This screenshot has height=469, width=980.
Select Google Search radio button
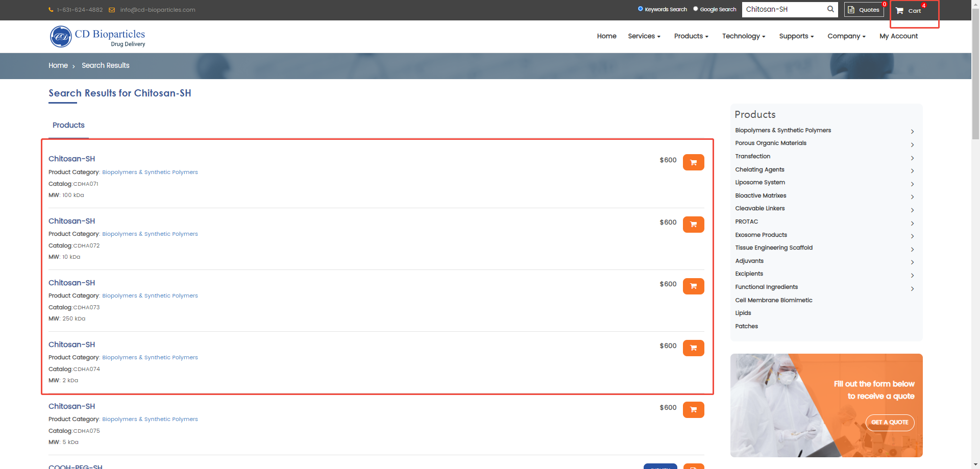click(695, 9)
